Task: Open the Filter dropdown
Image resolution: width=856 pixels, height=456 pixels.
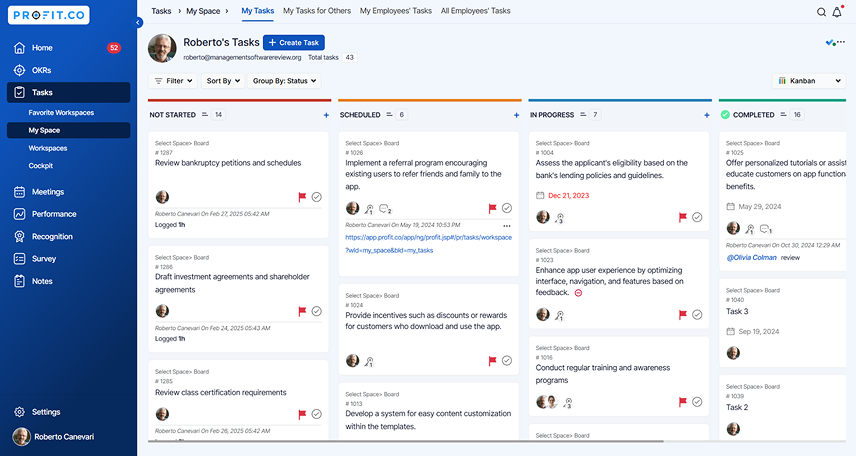Action: click(173, 81)
